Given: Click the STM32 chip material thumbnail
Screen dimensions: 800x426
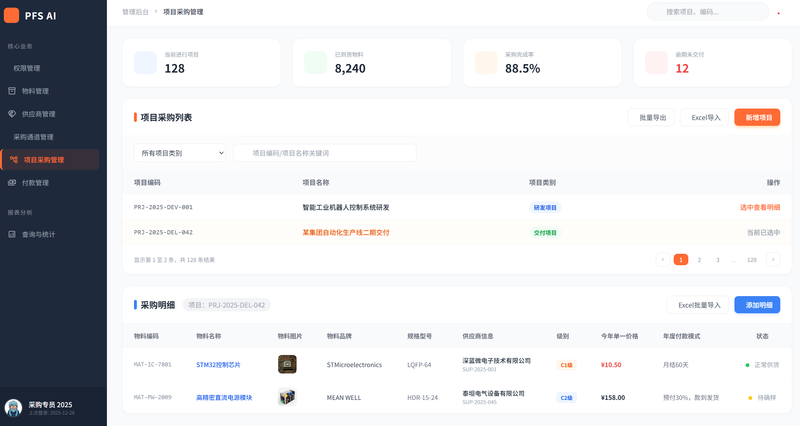Looking at the screenshot, I should click(287, 364).
